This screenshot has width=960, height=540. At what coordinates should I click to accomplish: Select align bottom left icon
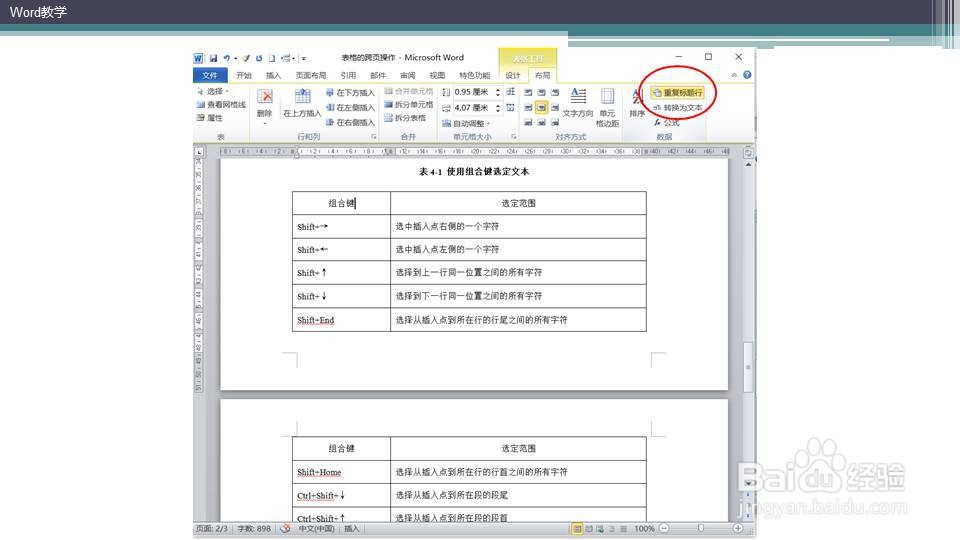coord(528,122)
